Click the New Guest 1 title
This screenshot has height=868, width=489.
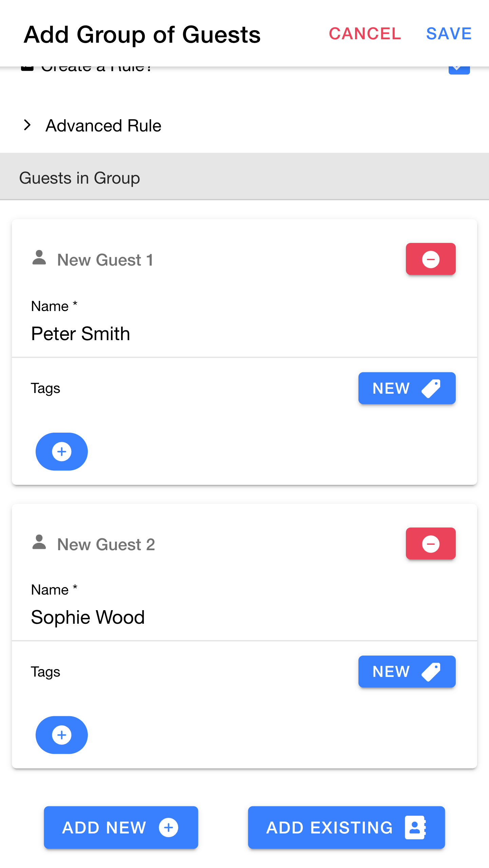pos(105,260)
